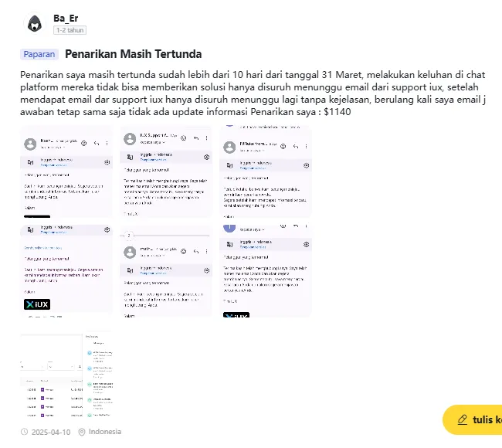Open the withdrawal history table thumbnail

coord(66,375)
